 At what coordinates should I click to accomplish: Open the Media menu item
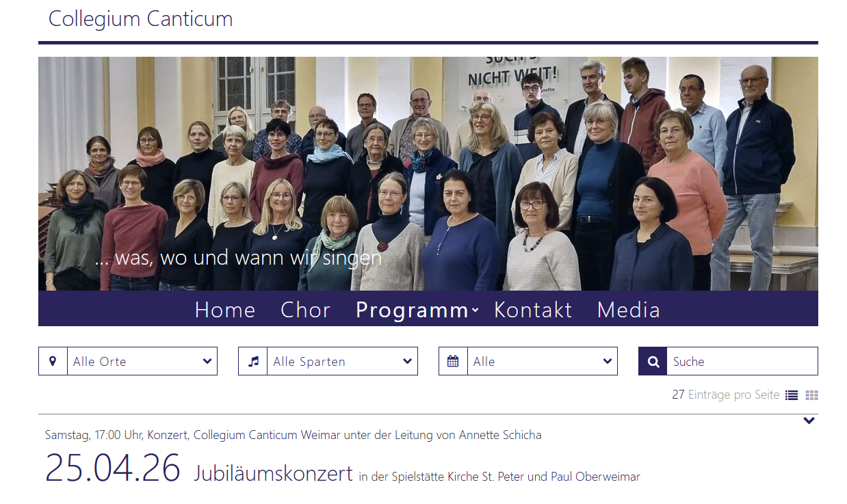tap(629, 310)
